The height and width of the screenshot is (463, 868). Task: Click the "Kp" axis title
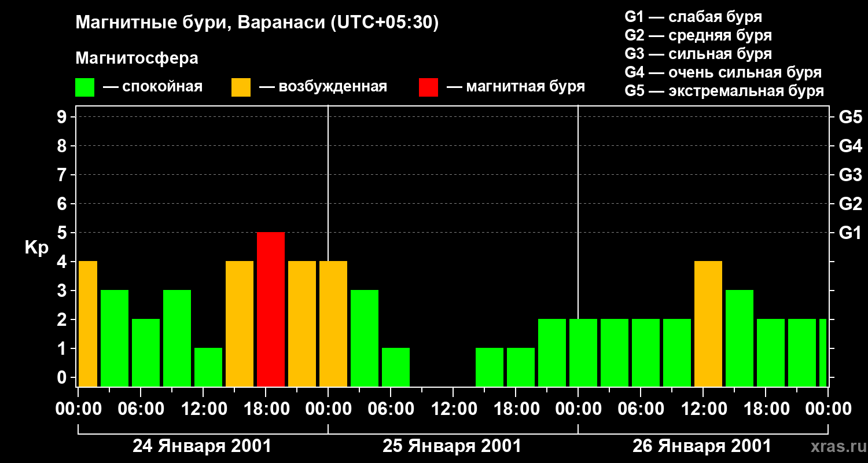[36, 247]
